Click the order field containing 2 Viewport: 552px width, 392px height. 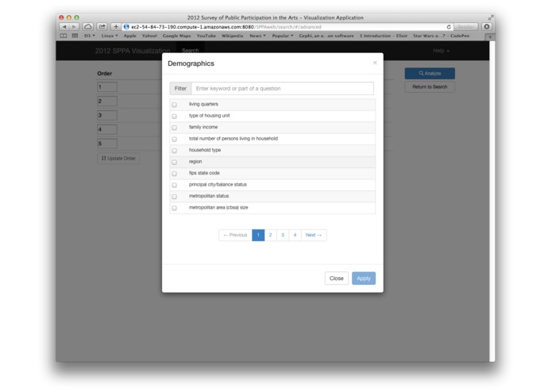[107, 102]
